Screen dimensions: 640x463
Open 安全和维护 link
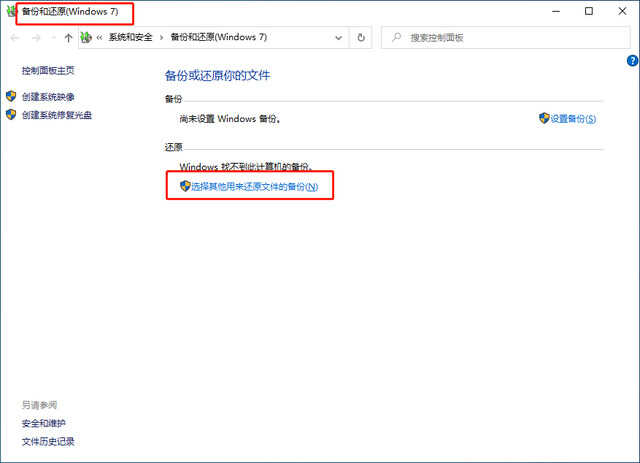click(44, 423)
